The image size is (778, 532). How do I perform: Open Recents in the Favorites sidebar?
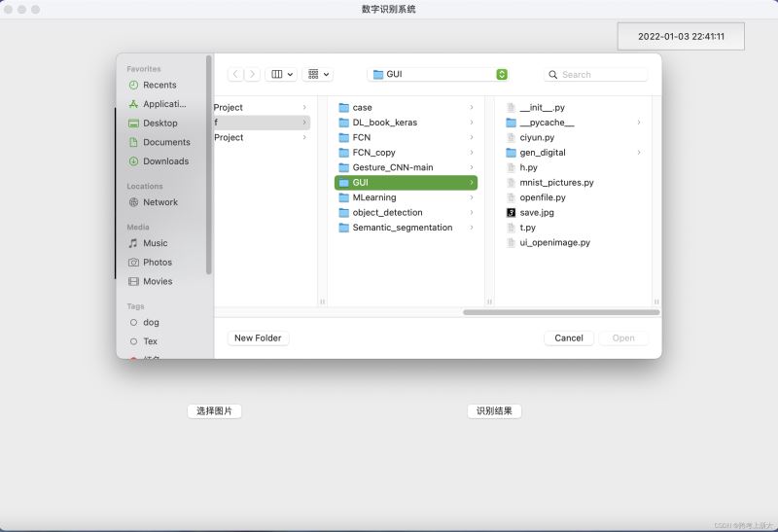tap(159, 85)
